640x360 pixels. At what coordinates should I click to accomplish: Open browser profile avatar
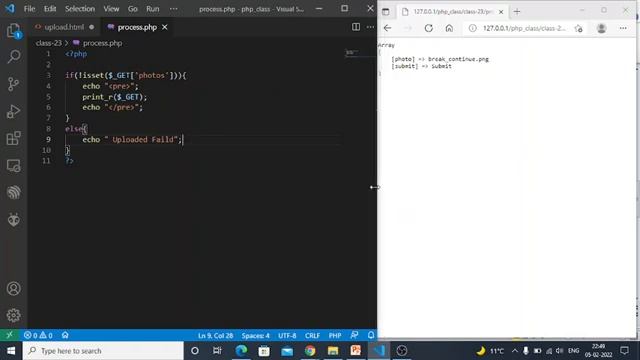coord(601,28)
